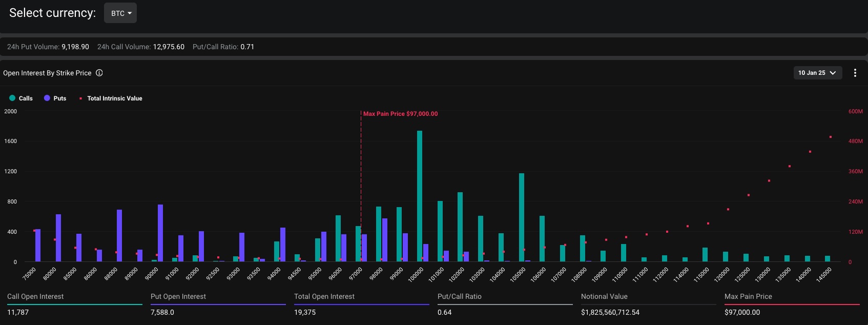The height and width of the screenshot is (325, 868).
Task: Open the three-dot chart options menu
Action: 855,73
